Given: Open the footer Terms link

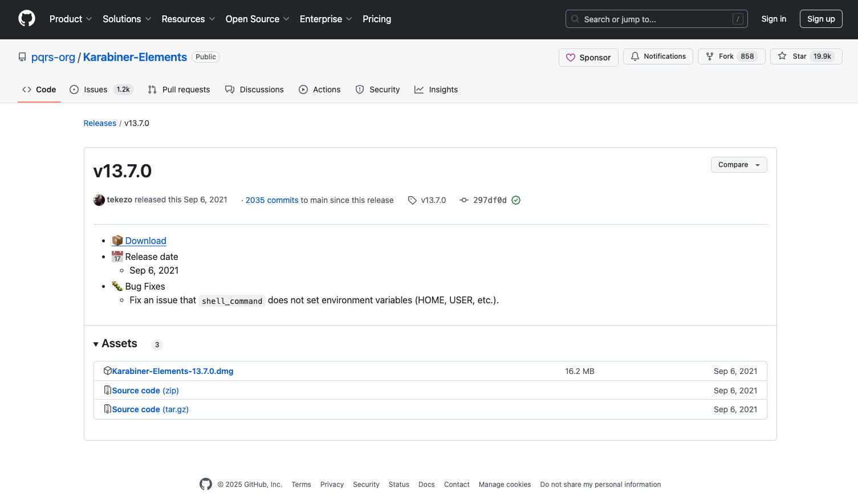Looking at the screenshot, I should (x=301, y=485).
